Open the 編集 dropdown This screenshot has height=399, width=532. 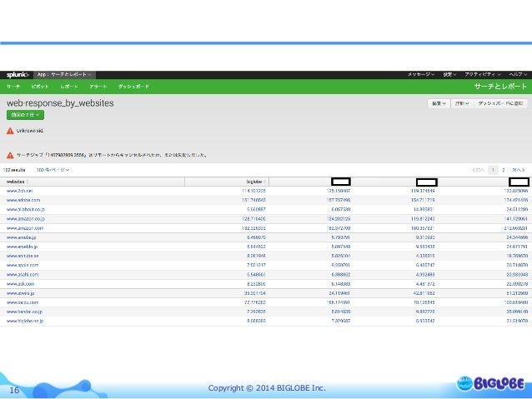439,104
